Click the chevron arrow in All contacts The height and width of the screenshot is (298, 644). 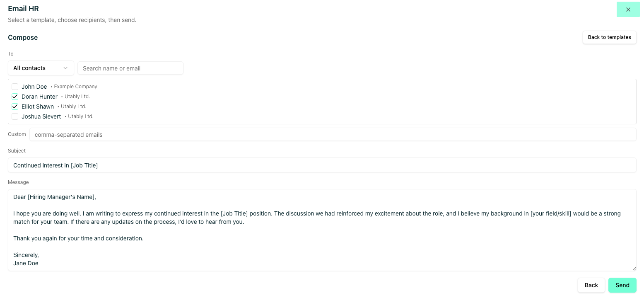[65, 68]
